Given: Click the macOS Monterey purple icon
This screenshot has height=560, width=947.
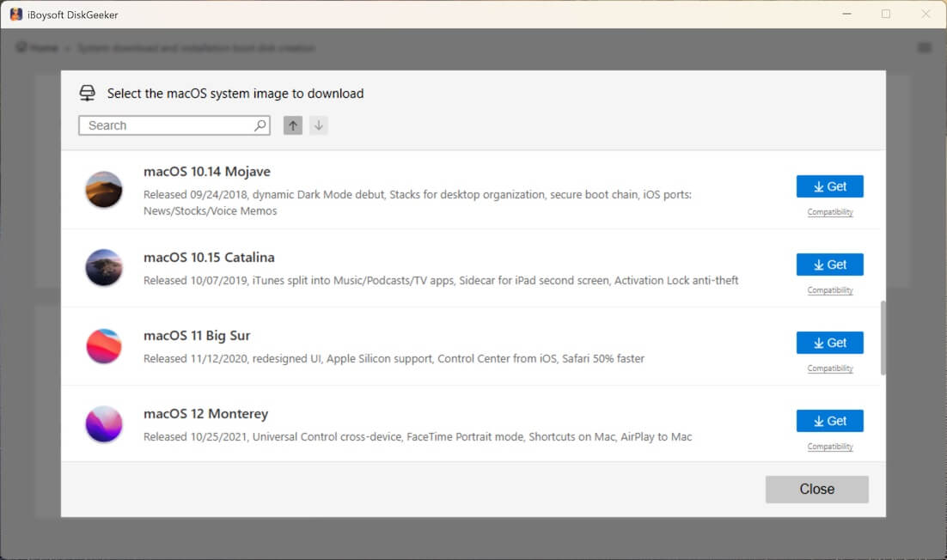Looking at the screenshot, I should [104, 424].
